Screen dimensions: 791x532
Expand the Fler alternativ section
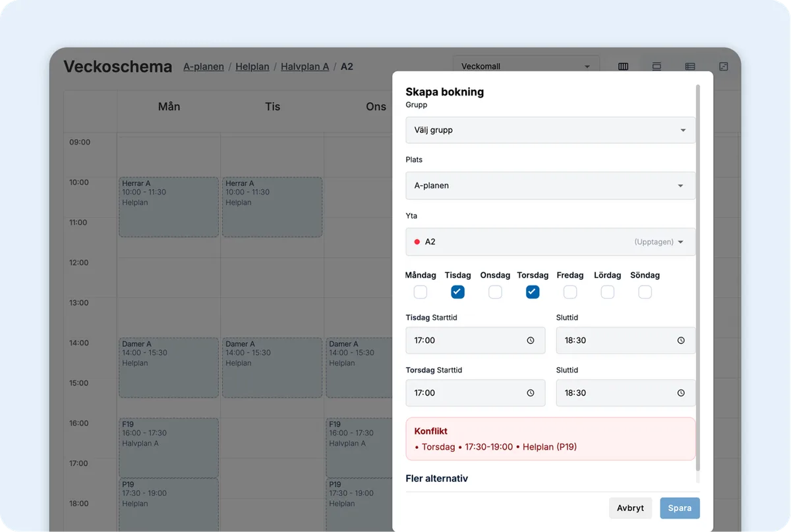(437, 479)
